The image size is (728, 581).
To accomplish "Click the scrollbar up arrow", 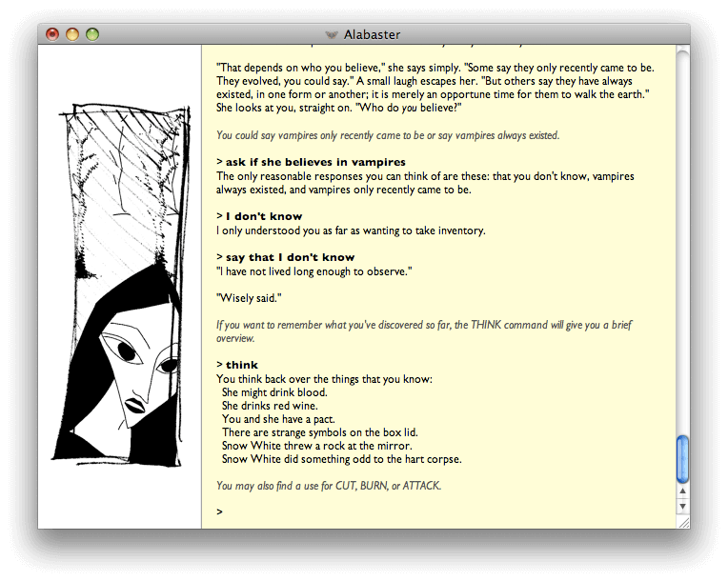I will 682,491.
